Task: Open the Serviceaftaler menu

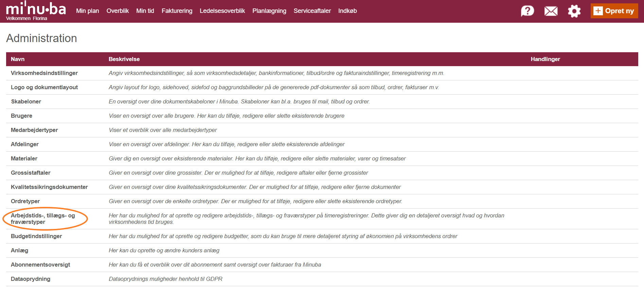Action: pyautogui.click(x=312, y=11)
